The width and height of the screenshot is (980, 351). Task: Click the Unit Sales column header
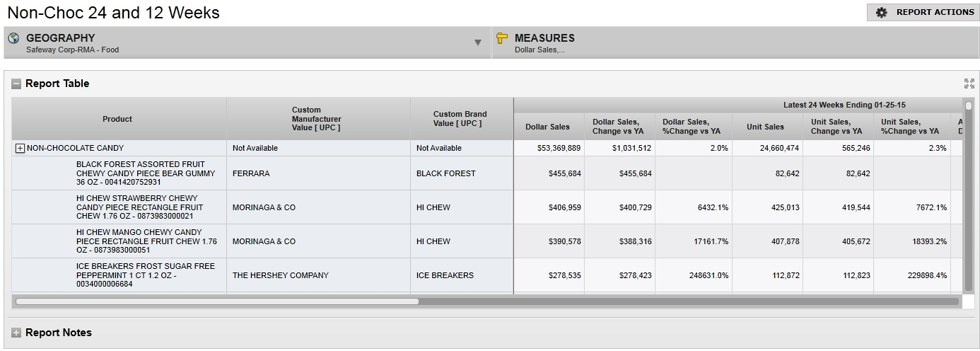click(x=765, y=127)
